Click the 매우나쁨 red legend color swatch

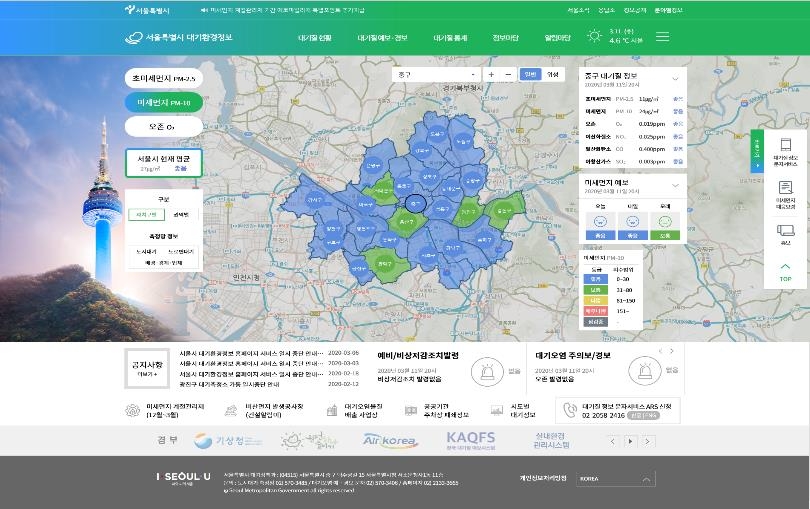[595, 311]
